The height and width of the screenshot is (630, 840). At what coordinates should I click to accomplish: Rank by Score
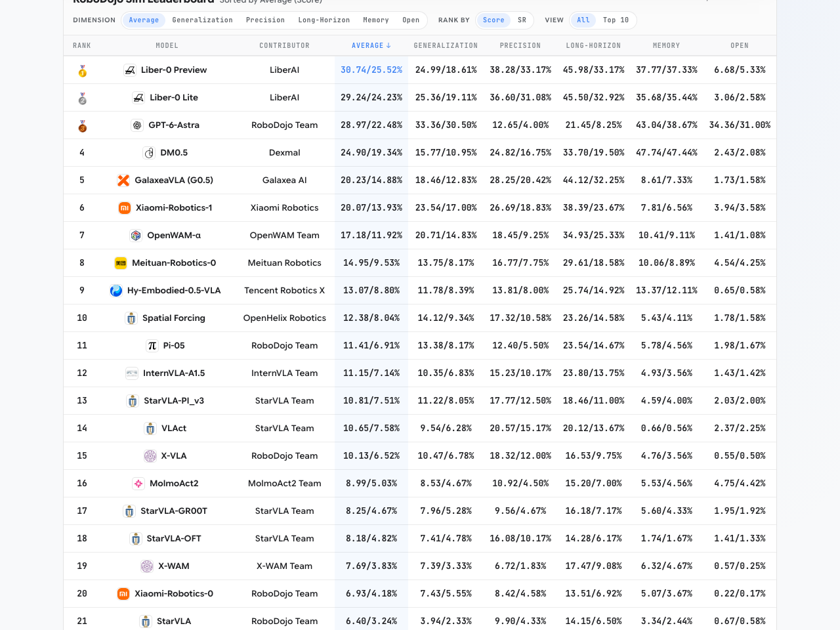click(x=493, y=20)
